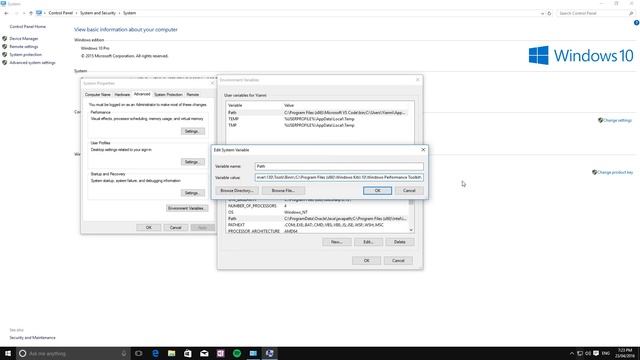Viewport: 640px width, 360px height.
Task: Click the network tray icon
Action: pyautogui.click(x=580, y=353)
